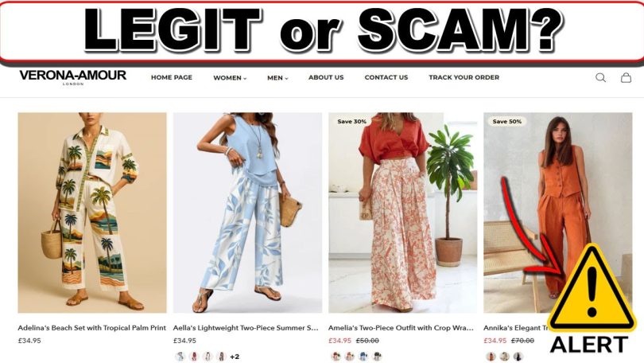The image size is (644, 363).
Task: Open the Contact Us page
Action: click(386, 77)
